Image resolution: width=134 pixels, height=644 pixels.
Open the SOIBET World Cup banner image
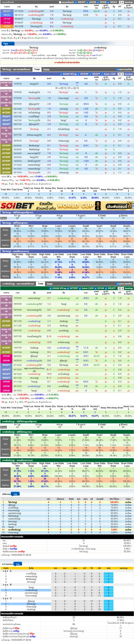67,206
